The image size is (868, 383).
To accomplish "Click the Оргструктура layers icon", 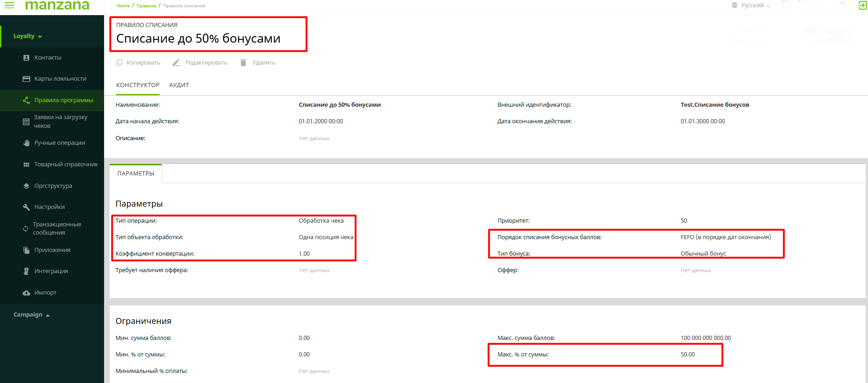I will click(x=26, y=186).
